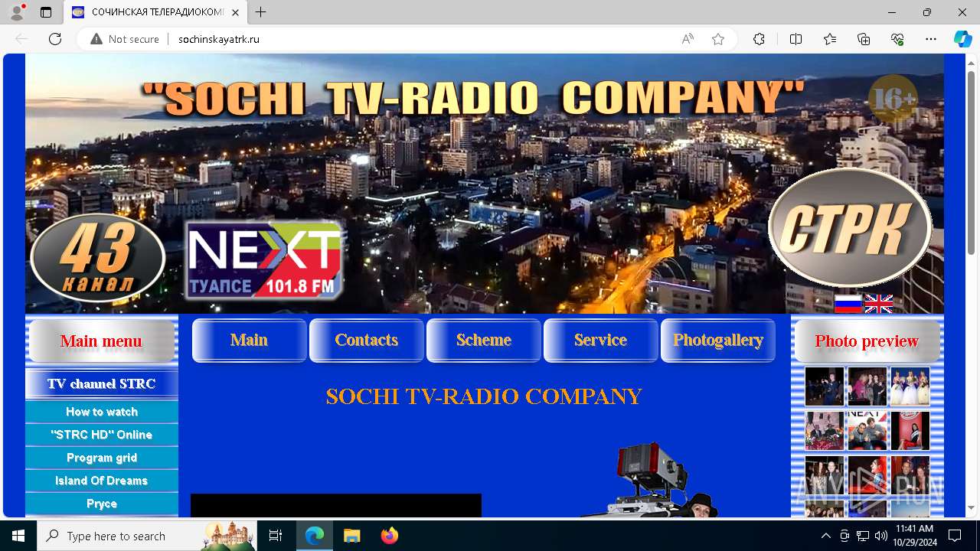The image size is (980, 551).
Task: Add page to favorites star
Action: point(718,39)
